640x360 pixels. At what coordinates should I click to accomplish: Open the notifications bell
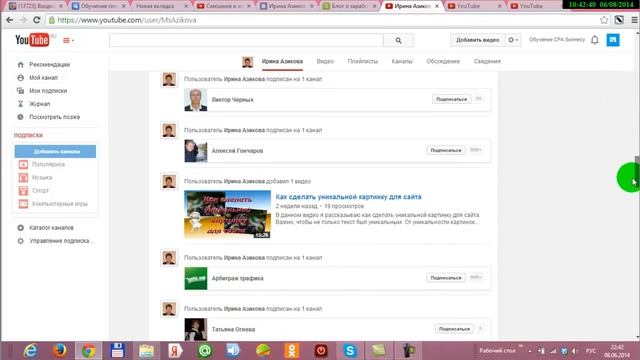595,40
